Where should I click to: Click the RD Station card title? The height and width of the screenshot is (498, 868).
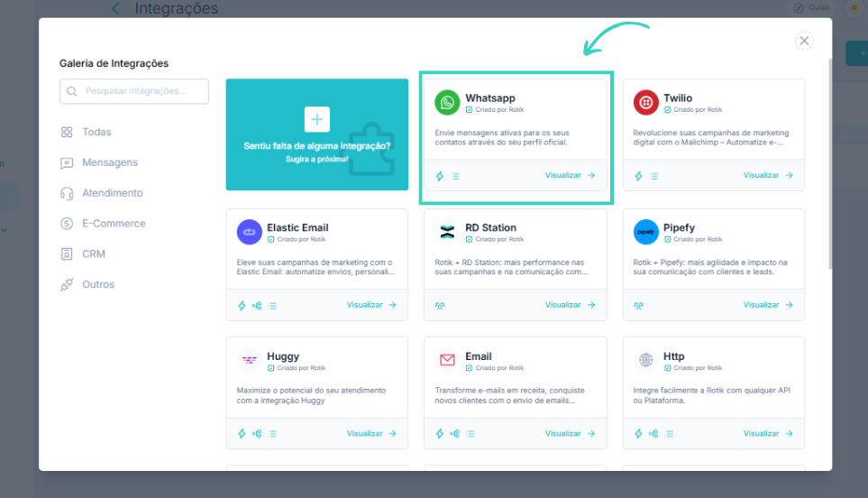(490, 227)
